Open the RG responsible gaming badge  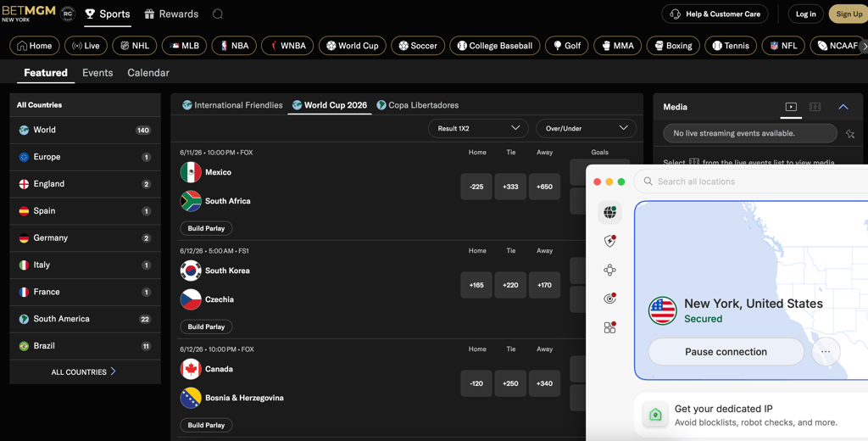[68, 14]
